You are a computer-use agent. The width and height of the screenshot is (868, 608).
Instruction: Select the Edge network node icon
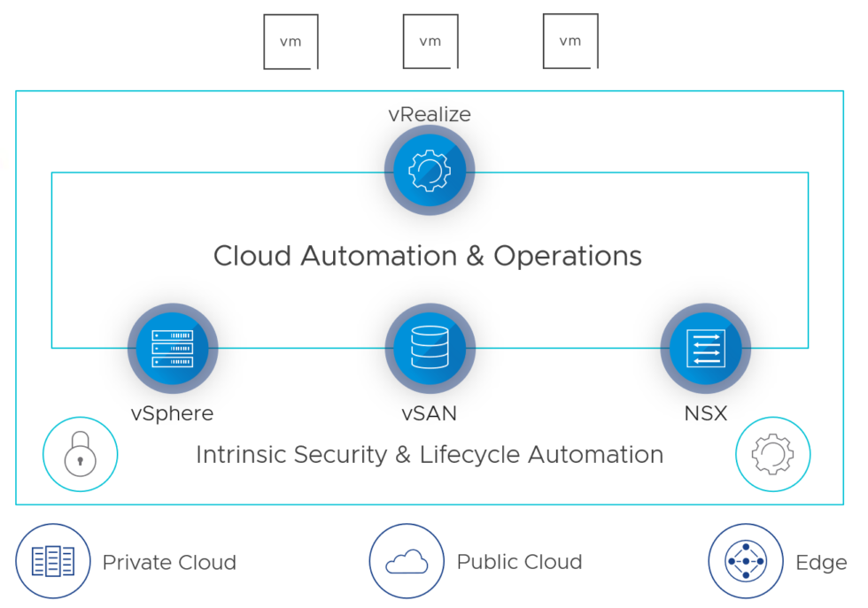tap(746, 561)
